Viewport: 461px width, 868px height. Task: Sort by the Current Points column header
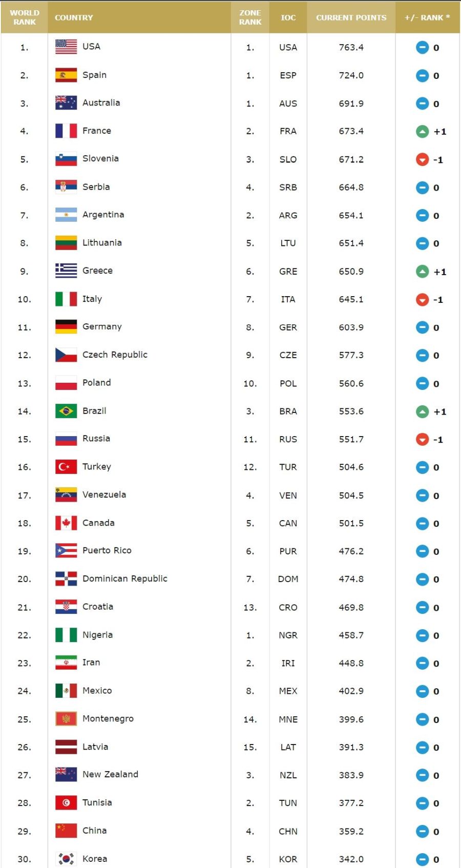351,17
